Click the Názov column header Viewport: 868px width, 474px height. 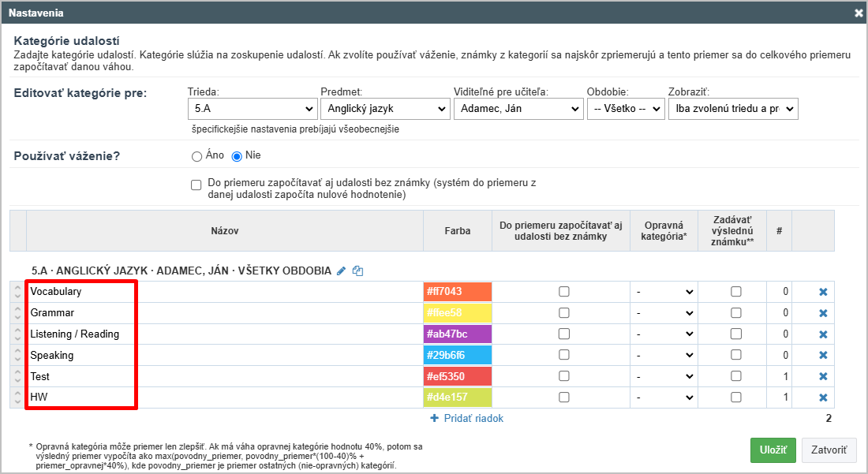[x=225, y=230]
